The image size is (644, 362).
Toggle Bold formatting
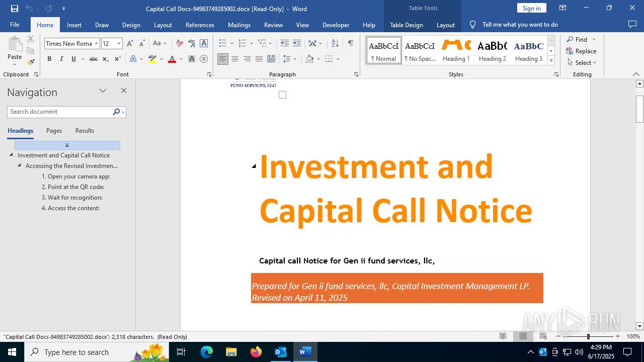click(49, 59)
